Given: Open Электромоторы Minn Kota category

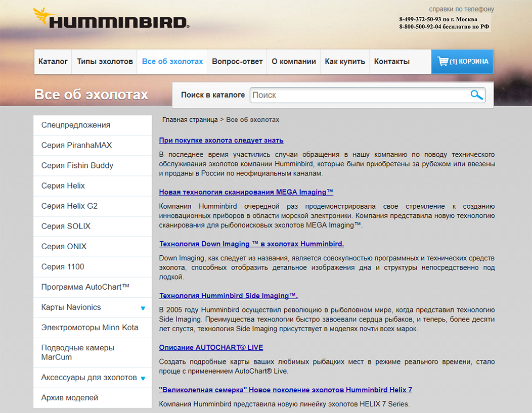Looking at the screenshot, I should tap(93, 328).
